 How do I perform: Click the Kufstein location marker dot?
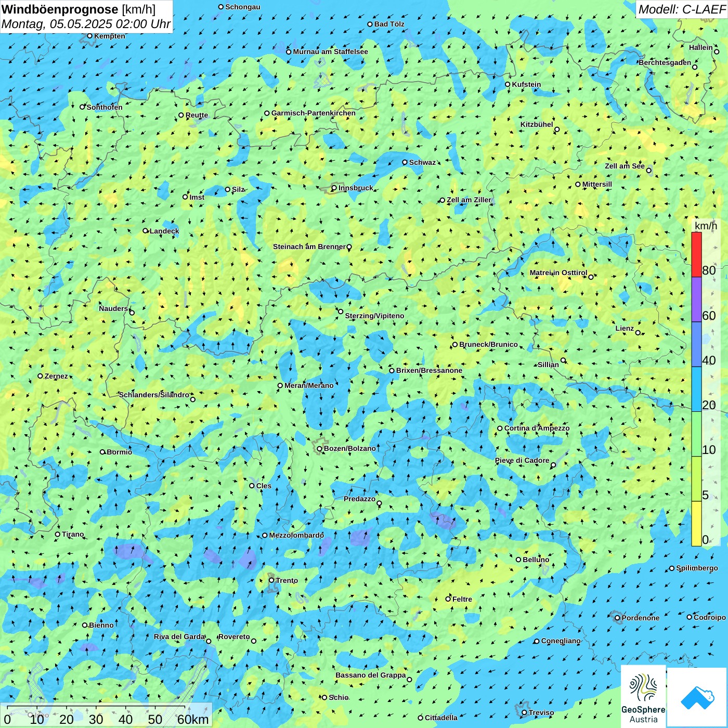click(x=508, y=84)
